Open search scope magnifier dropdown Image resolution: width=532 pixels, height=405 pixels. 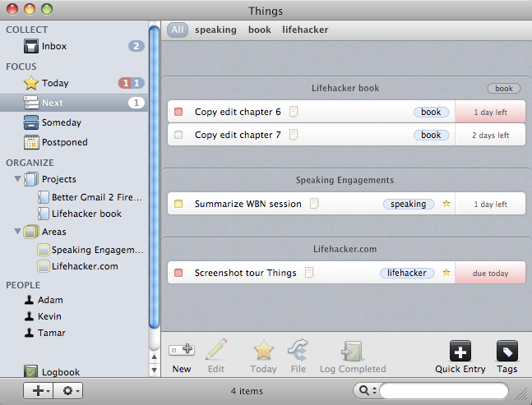[367, 391]
